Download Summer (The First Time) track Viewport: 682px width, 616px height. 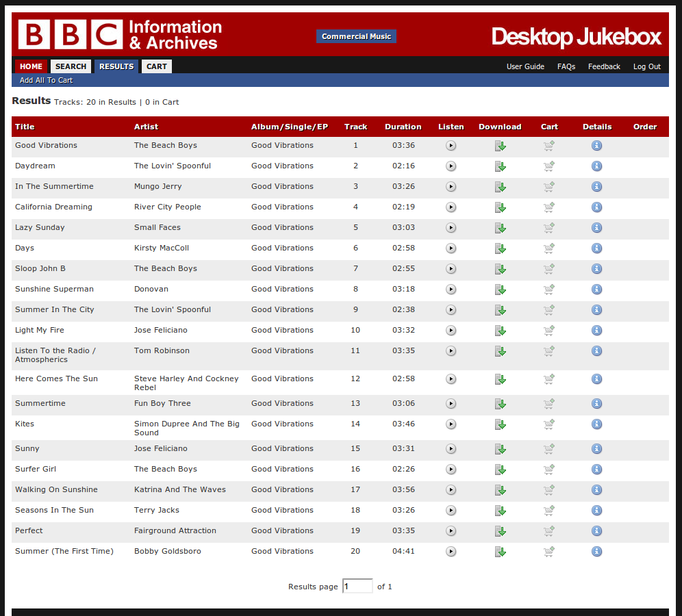(x=501, y=552)
